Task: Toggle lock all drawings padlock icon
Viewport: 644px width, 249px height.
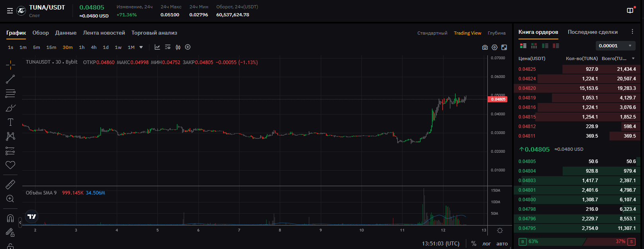Action: coord(10,246)
